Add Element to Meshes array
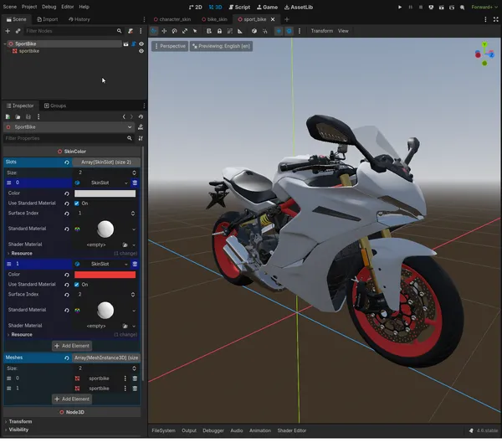Image resolution: width=502 pixels, height=448 pixels. 72,399
